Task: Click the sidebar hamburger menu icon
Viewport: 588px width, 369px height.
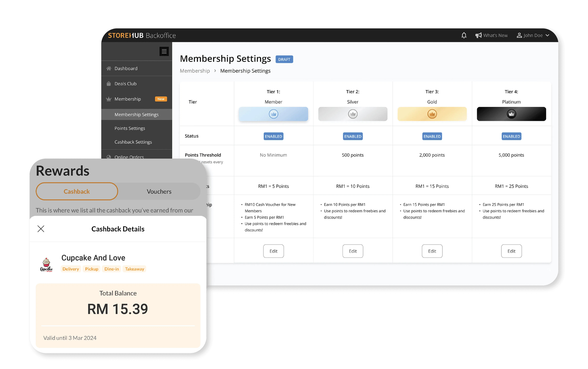Action: pyautogui.click(x=164, y=51)
